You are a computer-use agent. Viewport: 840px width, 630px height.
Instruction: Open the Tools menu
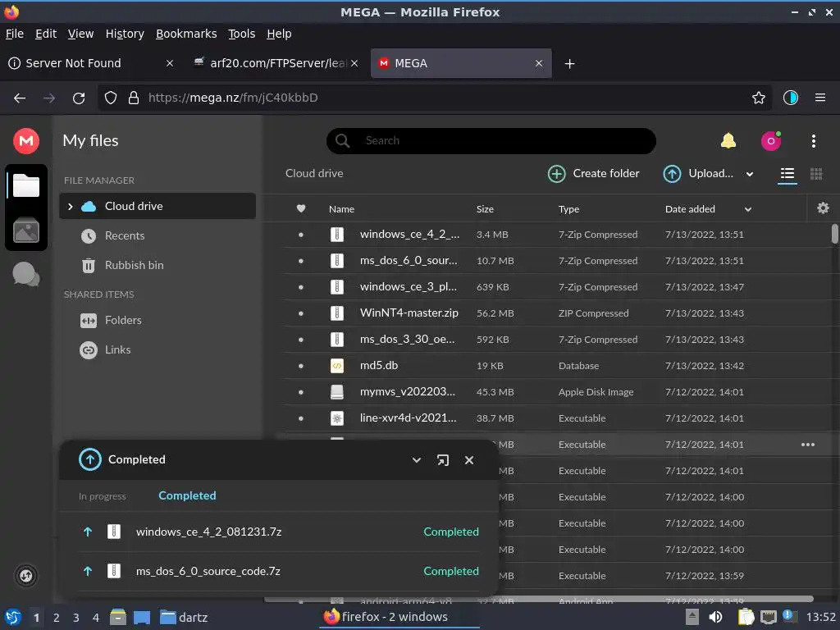click(242, 34)
